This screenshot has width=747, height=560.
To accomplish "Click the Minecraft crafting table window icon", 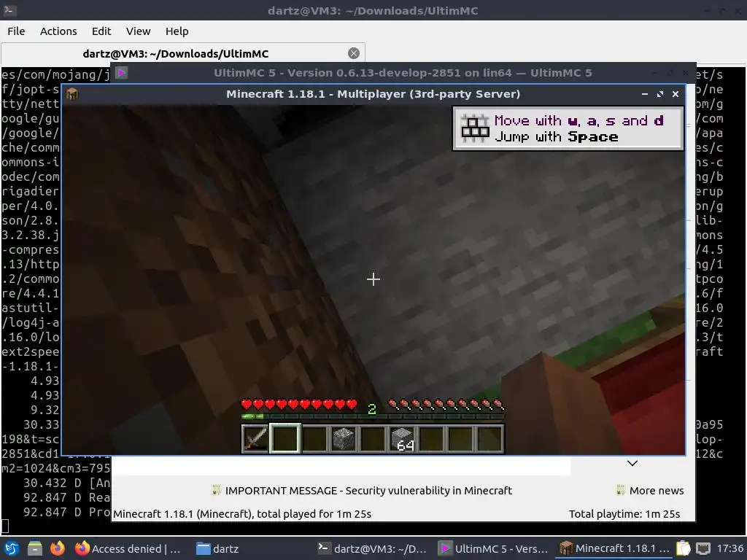I will (72, 94).
